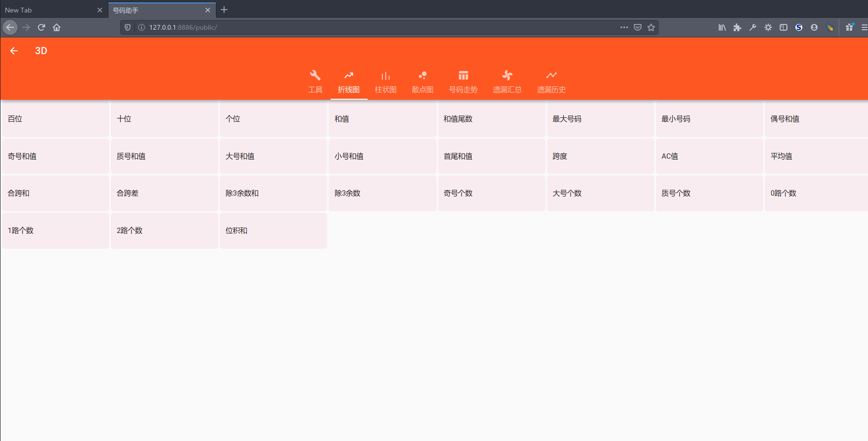Save page to Pocket

pos(638,27)
